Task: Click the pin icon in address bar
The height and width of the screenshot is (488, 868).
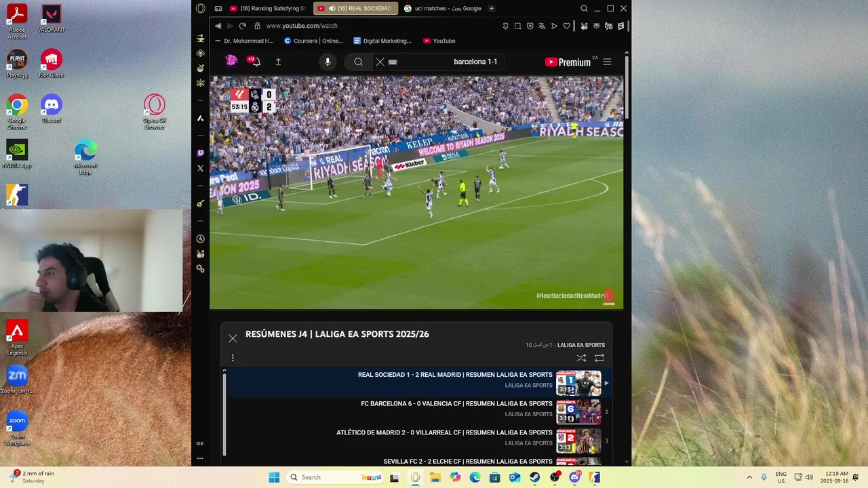Action: coord(505,26)
